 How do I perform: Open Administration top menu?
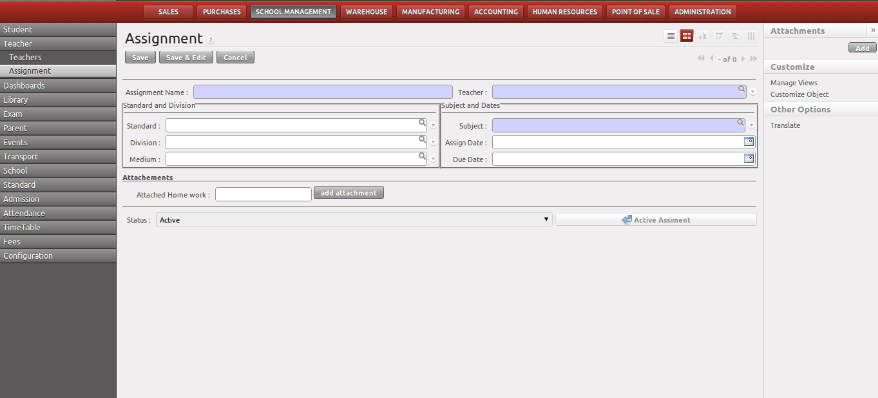[702, 12]
